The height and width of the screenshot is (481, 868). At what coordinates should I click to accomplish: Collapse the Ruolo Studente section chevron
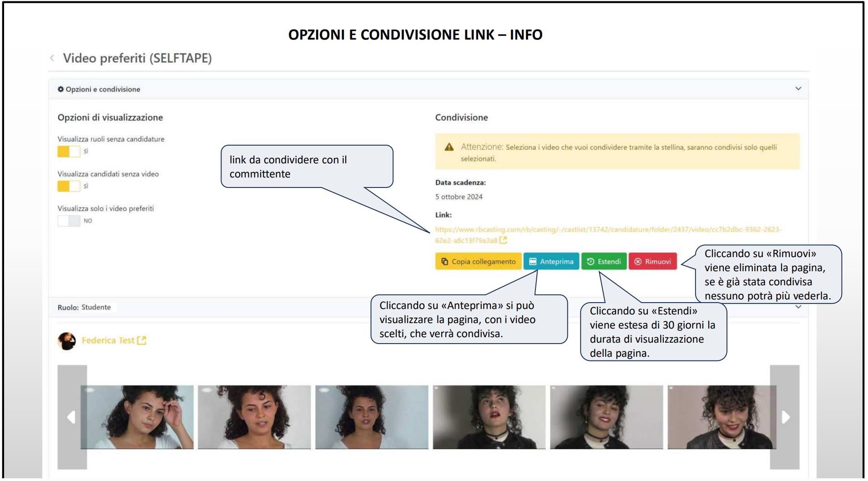798,307
